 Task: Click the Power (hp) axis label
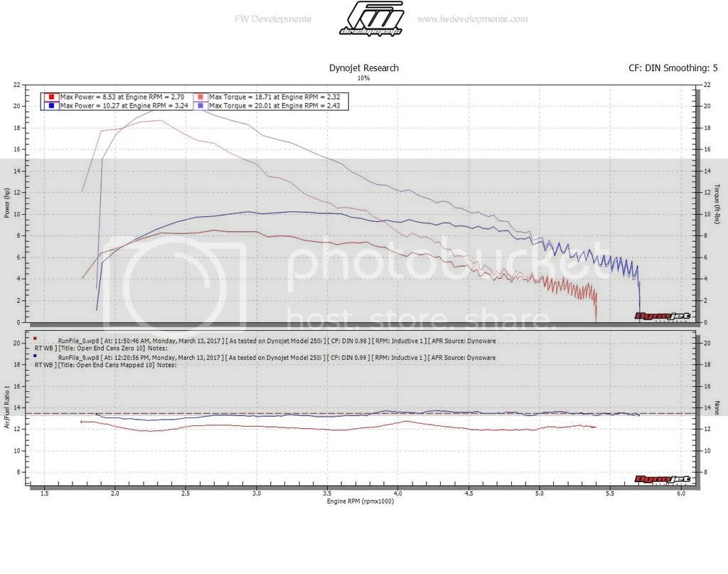tap(6, 203)
